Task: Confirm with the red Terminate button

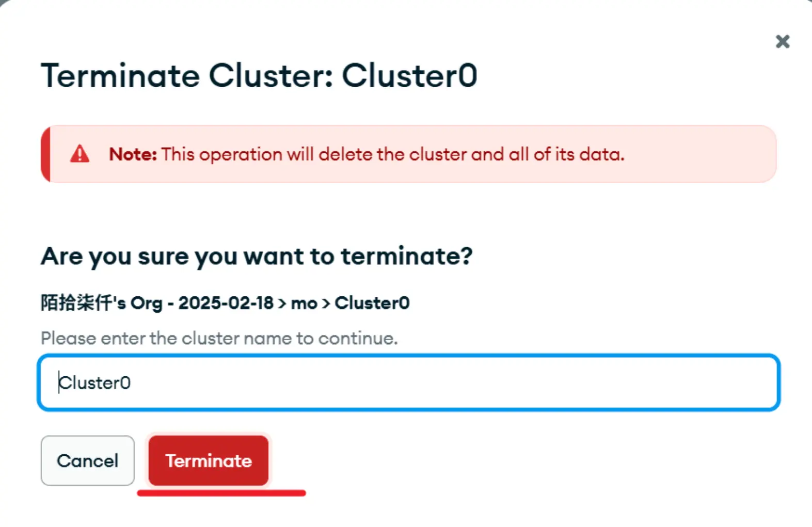Action: (x=209, y=460)
